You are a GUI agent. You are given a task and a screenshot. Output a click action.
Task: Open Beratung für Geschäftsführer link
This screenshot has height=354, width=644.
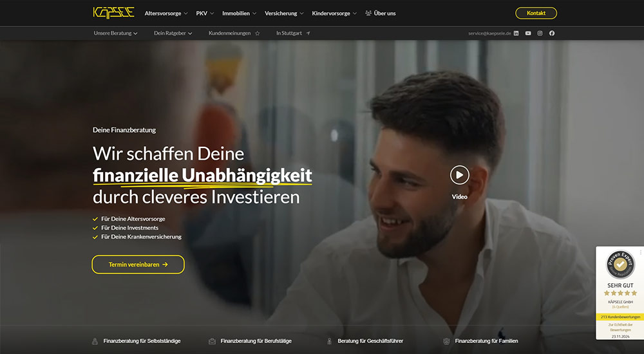(365, 341)
